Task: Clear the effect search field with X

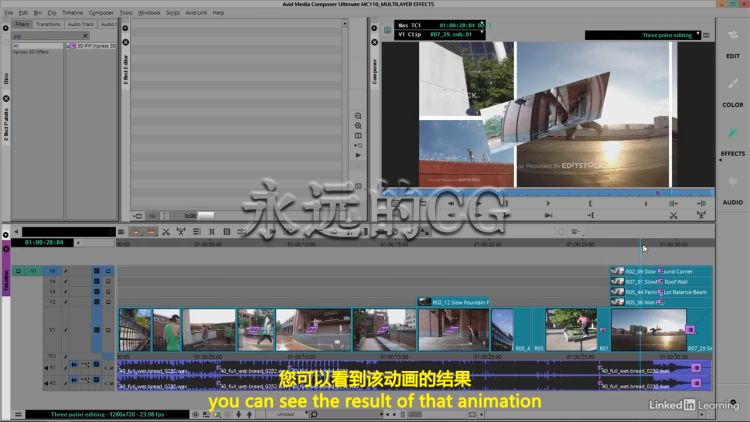Action: [x=85, y=36]
